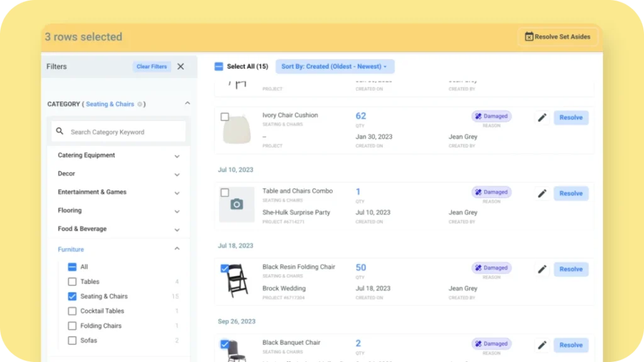
Task: Click the camera placeholder on Table and Chairs Combo
Action: [x=236, y=204]
